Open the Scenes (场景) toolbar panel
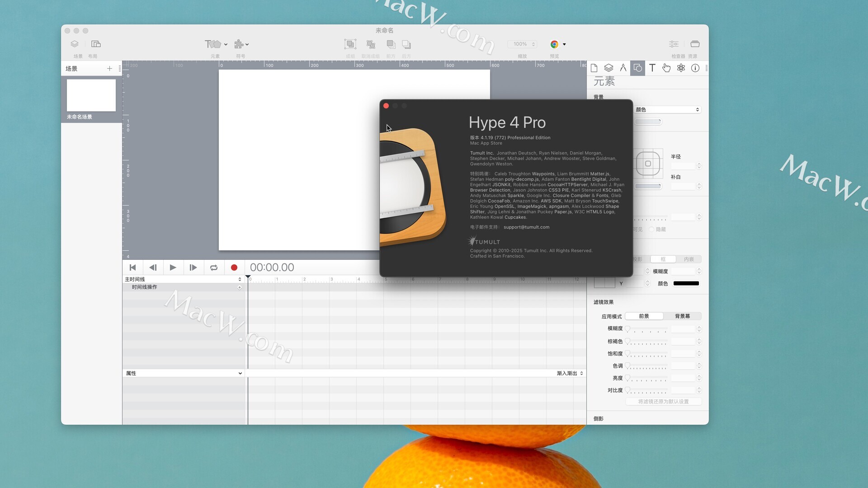This screenshot has width=868, height=488. pos(75,44)
